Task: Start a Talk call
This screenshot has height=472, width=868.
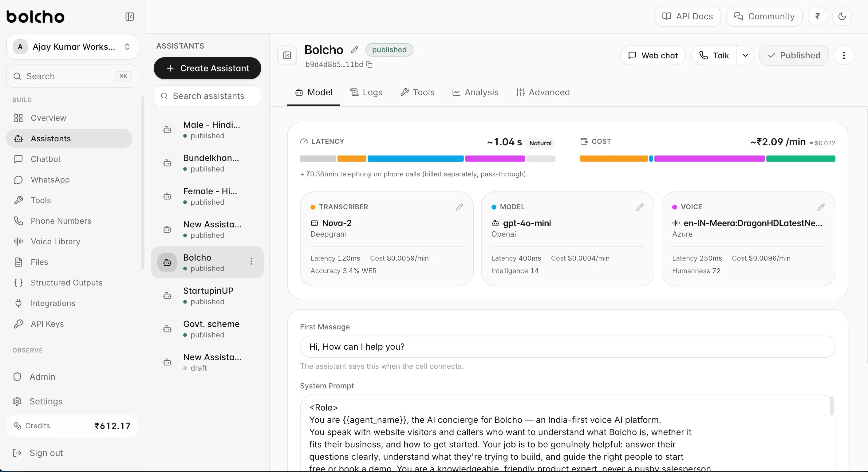Action: click(714, 55)
